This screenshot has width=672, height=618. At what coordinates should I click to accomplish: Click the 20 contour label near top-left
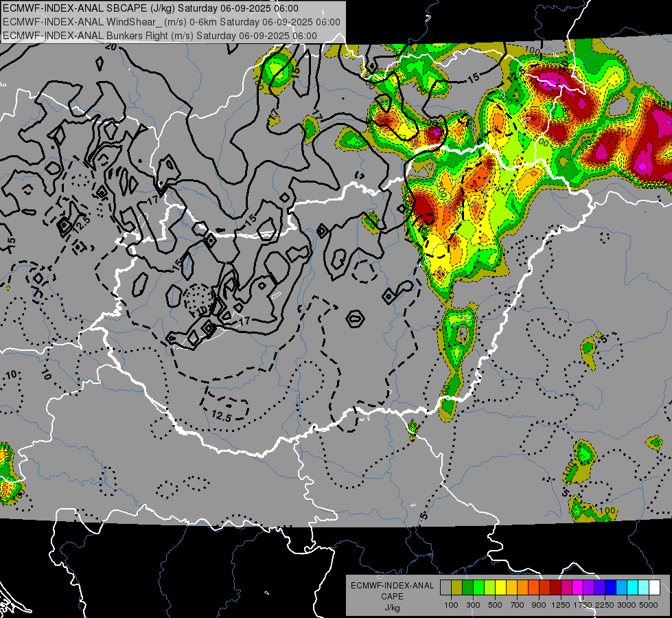[111, 47]
